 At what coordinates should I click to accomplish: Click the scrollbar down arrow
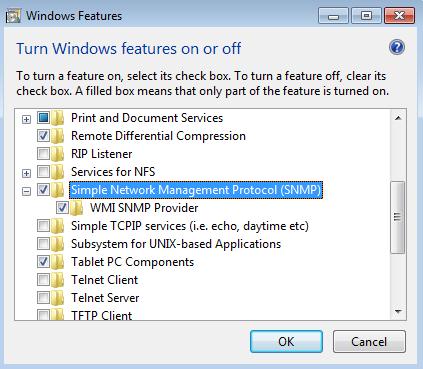click(398, 312)
